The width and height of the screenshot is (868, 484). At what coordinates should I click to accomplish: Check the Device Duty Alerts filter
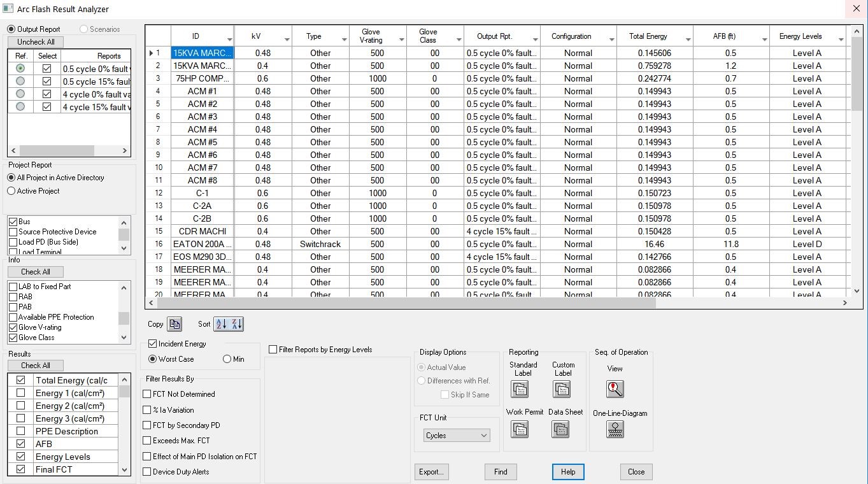click(x=147, y=472)
